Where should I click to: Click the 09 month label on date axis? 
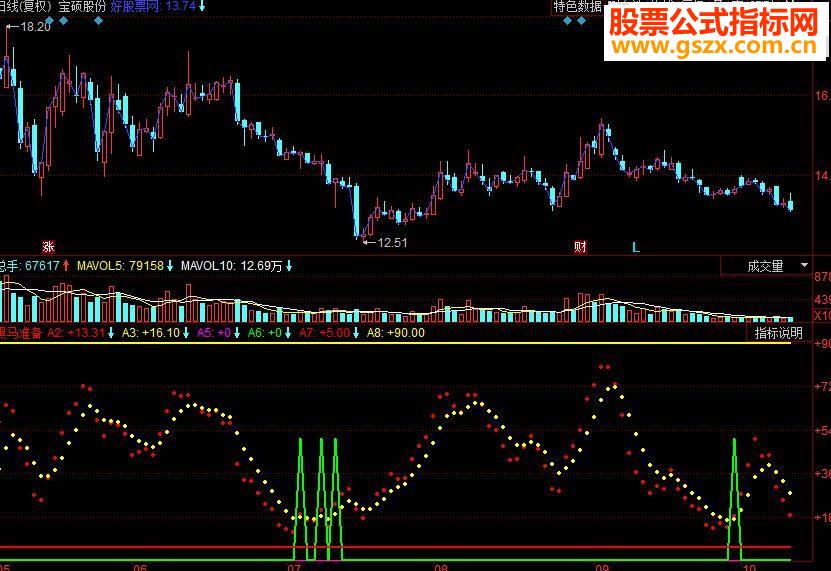pos(602,567)
